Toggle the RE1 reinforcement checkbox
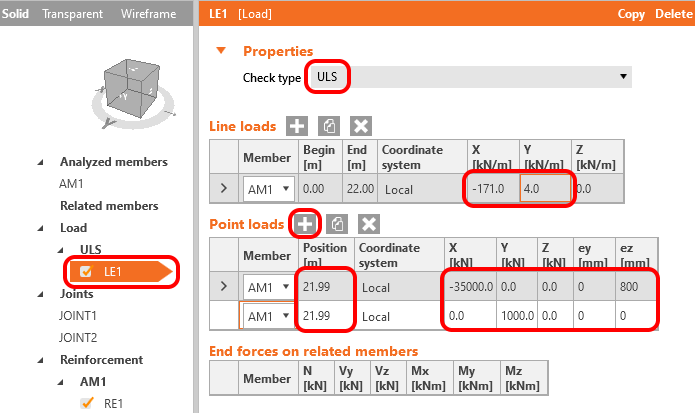Image resolution: width=695 pixels, height=413 pixels. coord(86,404)
